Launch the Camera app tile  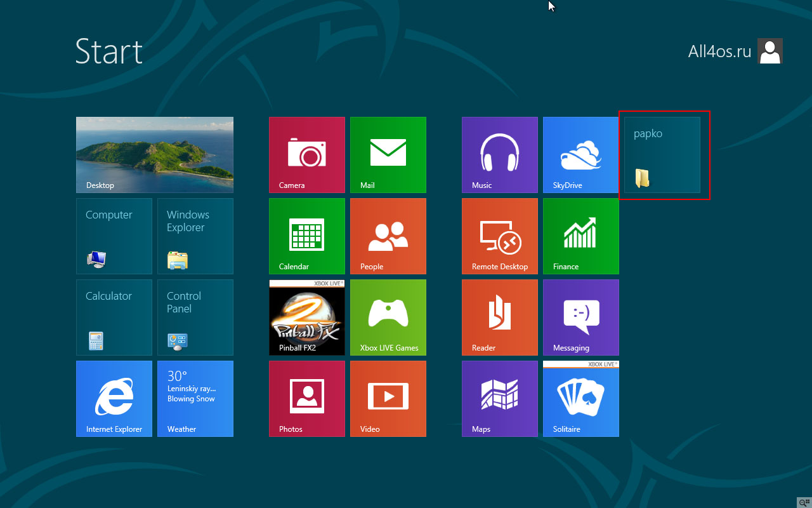[307, 155]
